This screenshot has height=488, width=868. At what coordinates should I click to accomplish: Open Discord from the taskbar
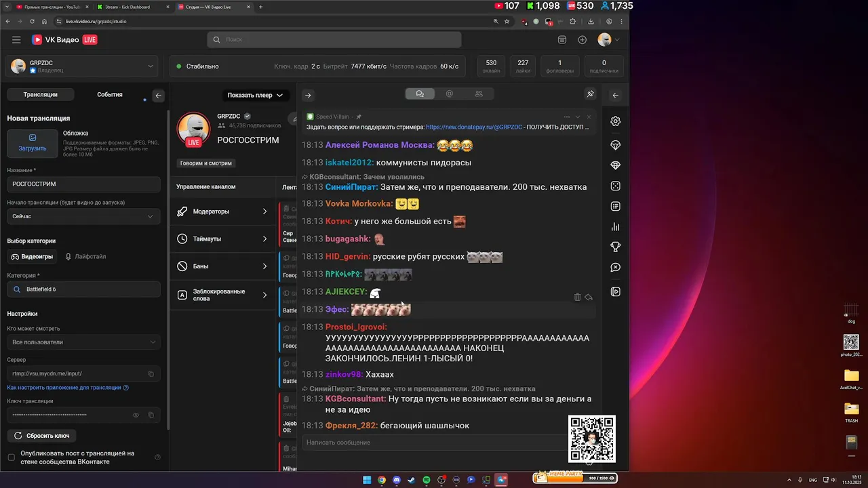[x=397, y=480]
